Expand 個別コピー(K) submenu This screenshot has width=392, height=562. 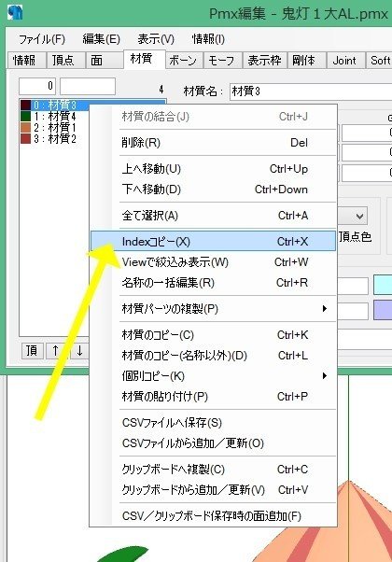click(214, 376)
